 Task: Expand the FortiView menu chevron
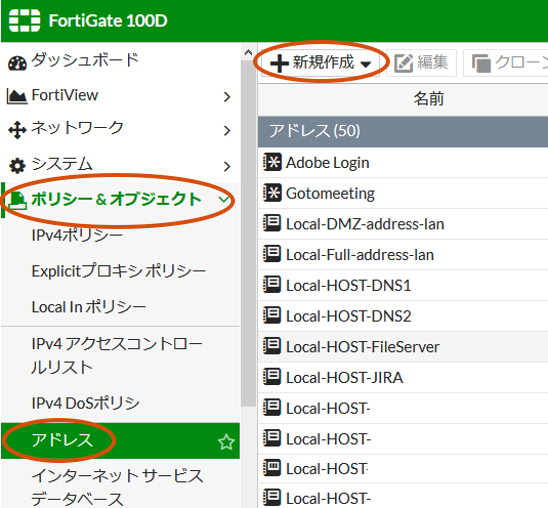(227, 97)
